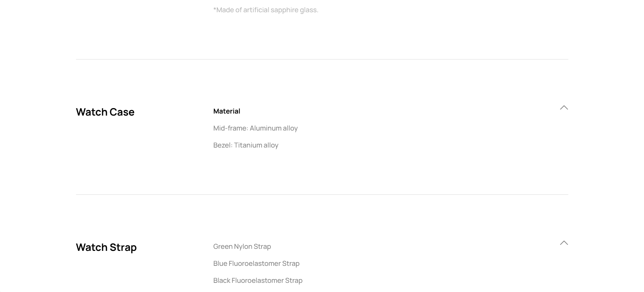This screenshot has width=644, height=292.
Task: Click the Watch Strap heading
Action: pyautogui.click(x=106, y=247)
